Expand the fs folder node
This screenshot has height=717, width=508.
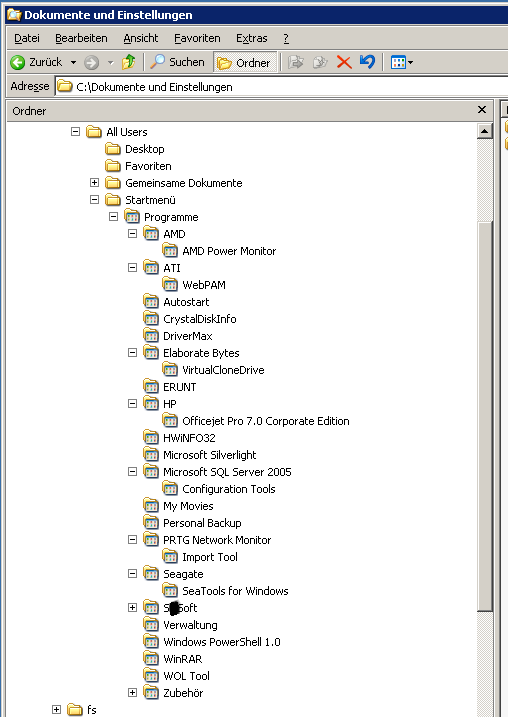tap(56, 709)
